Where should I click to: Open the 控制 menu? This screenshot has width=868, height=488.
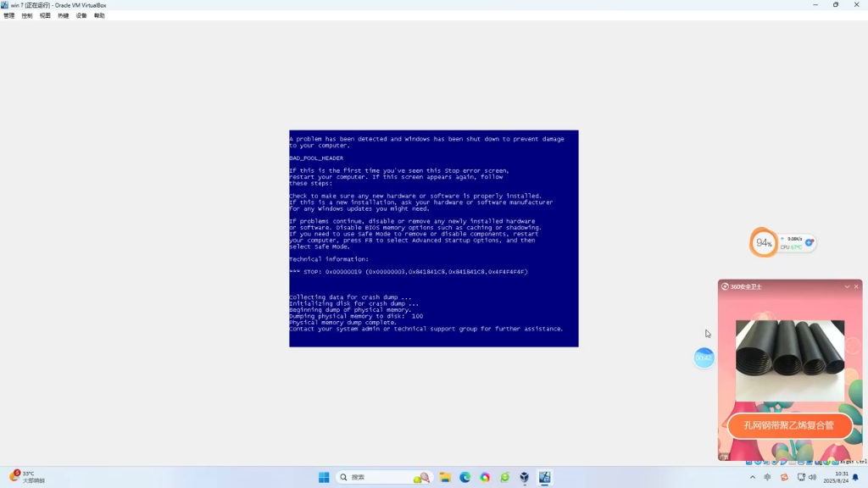point(27,15)
